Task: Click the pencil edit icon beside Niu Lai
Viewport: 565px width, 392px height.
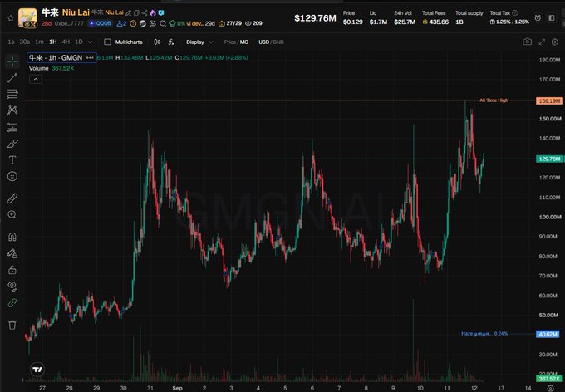Action: (x=128, y=13)
